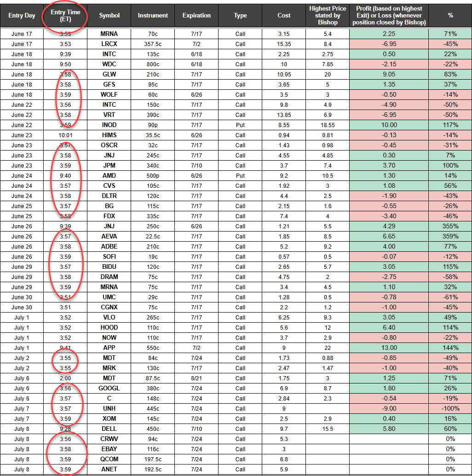Image resolution: width=472 pixels, height=476 pixels.
Task: Select the 117% percentage cell
Action: (x=450, y=125)
